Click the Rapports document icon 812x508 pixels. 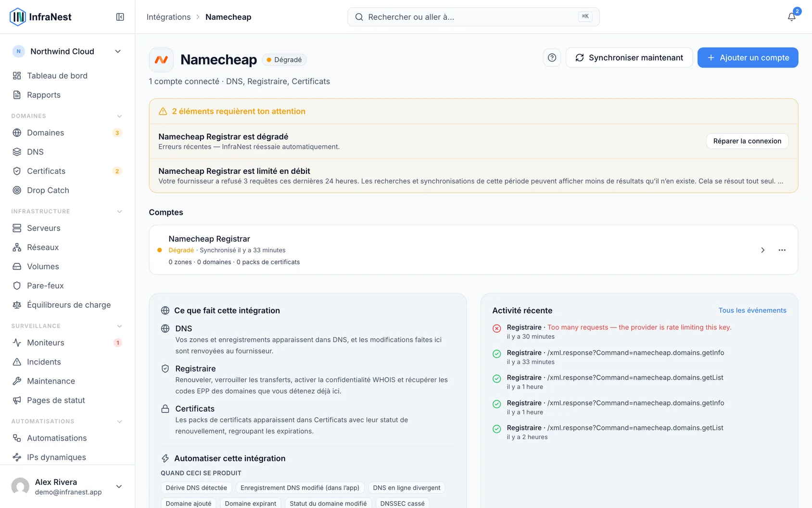click(x=17, y=95)
